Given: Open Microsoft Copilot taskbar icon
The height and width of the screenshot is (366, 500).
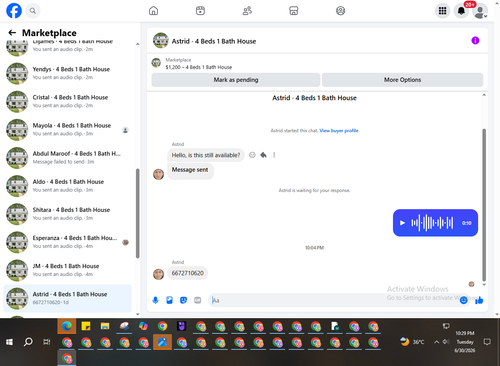Looking at the screenshot, I should (143, 326).
